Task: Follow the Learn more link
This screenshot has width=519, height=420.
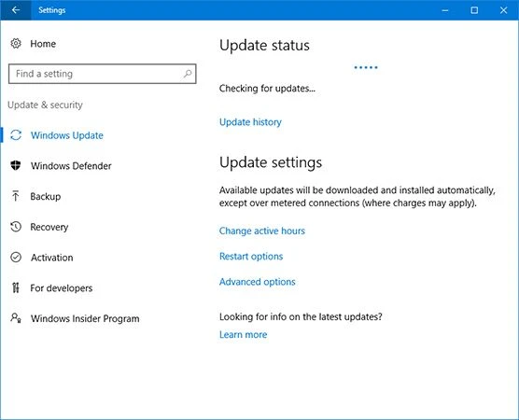Action: pyautogui.click(x=243, y=335)
